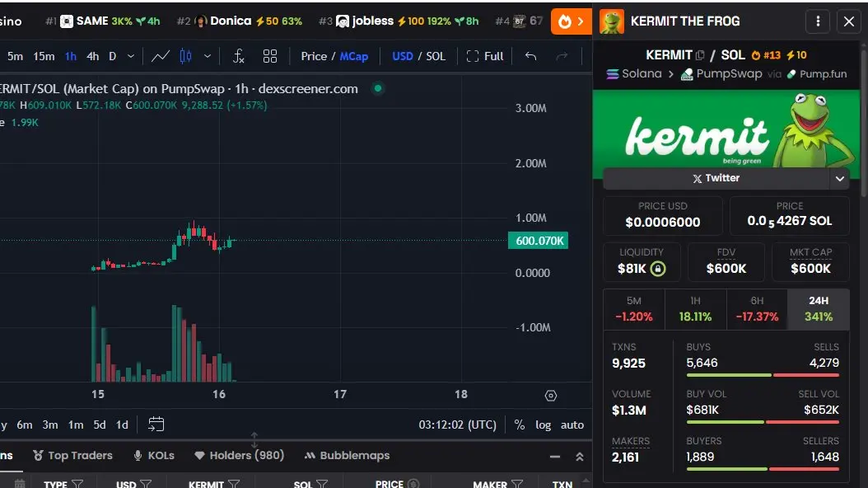Open the trending fire icon button

pyautogui.click(x=572, y=21)
